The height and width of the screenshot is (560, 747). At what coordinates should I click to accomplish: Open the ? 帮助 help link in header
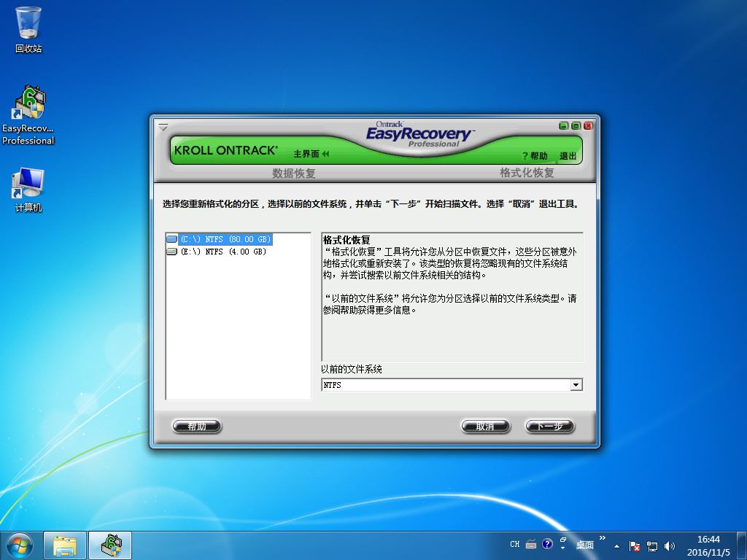click(x=535, y=156)
